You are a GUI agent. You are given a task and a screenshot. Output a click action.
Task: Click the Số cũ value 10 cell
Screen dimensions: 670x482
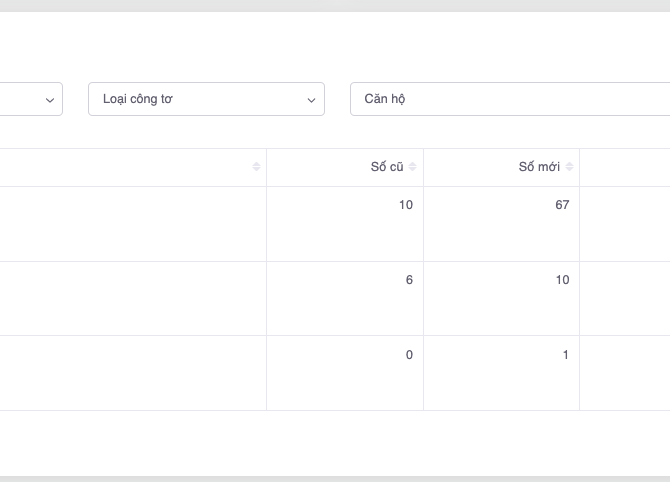pyautogui.click(x=345, y=224)
